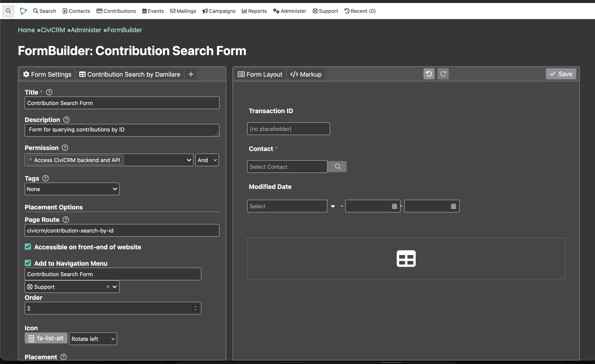Screen dimensions: 595x364
Task: Select the Contact field label
Action: tap(261, 149)
